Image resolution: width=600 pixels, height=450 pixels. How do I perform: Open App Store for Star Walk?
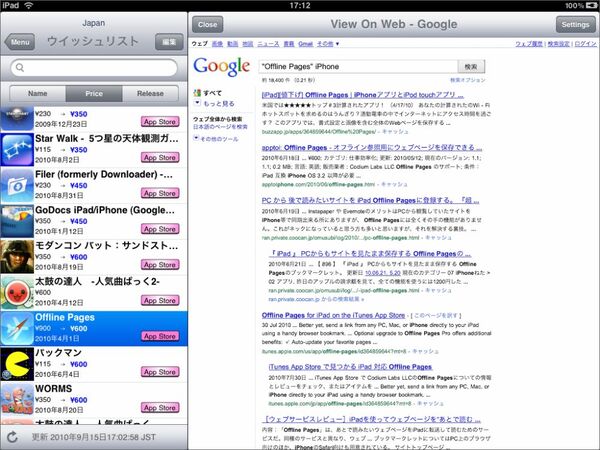[160, 157]
